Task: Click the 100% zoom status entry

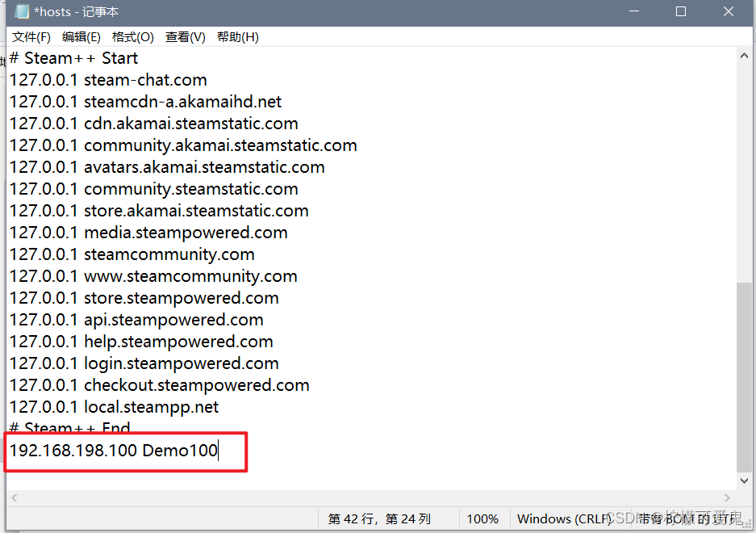Action: click(x=482, y=519)
